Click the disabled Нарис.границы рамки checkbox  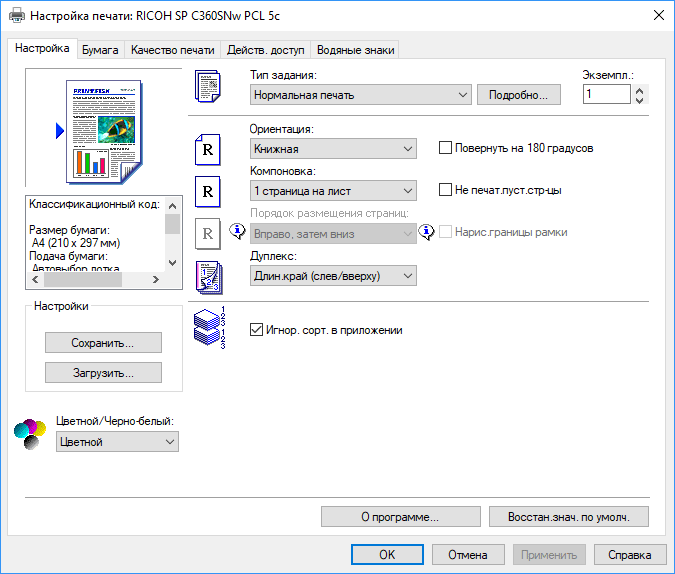click(x=445, y=232)
